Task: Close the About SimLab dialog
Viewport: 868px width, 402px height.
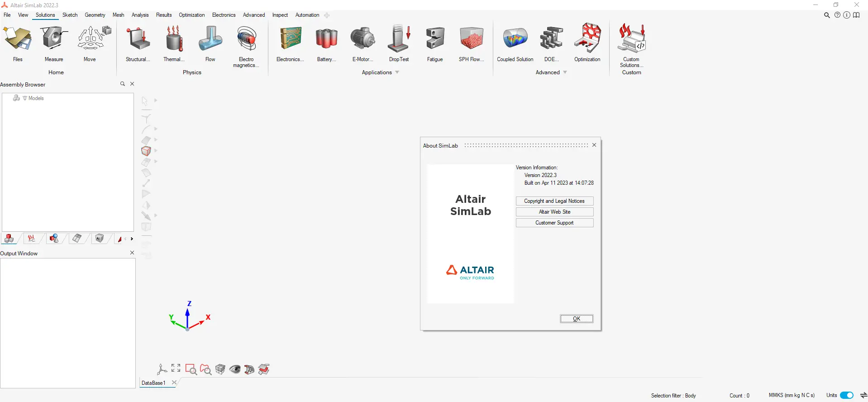Action: click(x=594, y=145)
